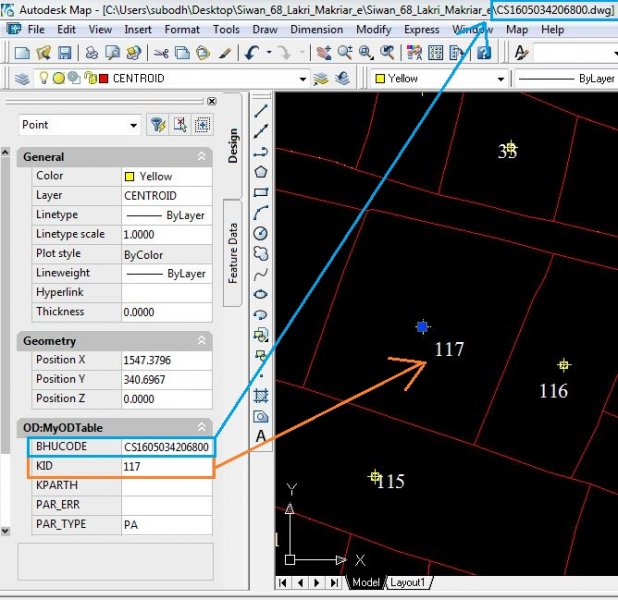Select the Rectangle draw tool

point(261,192)
